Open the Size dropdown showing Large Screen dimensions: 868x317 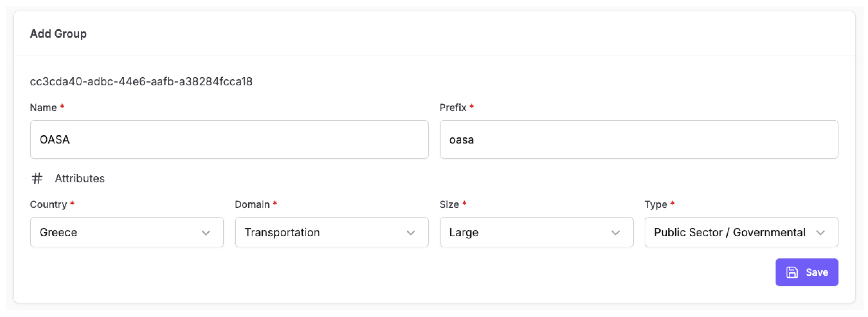click(536, 232)
